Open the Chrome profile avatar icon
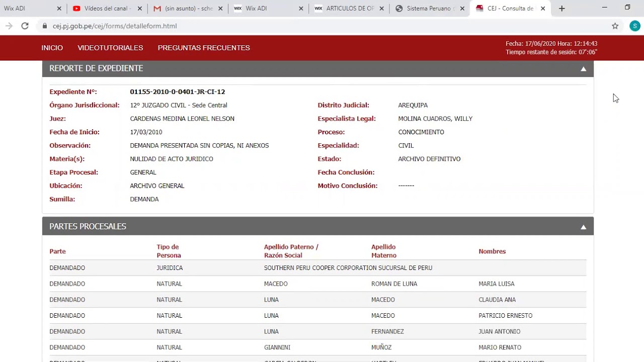This screenshot has height=362, width=644. click(x=634, y=26)
